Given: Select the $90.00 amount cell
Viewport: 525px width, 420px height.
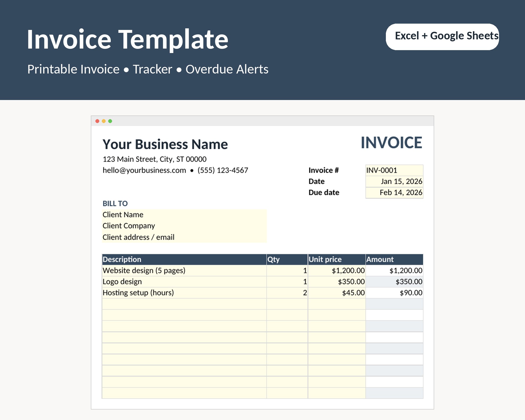Looking at the screenshot, I should (394, 293).
